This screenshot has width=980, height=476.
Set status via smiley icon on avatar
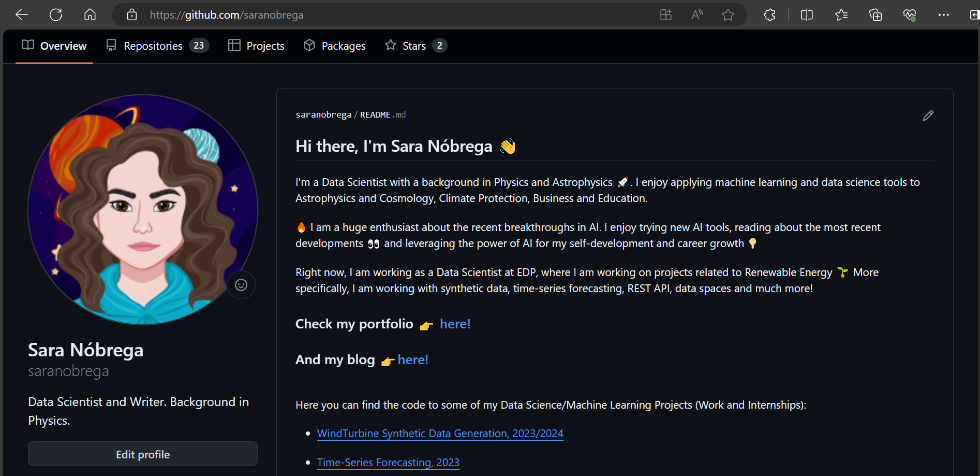pyautogui.click(x=241, y=285)
